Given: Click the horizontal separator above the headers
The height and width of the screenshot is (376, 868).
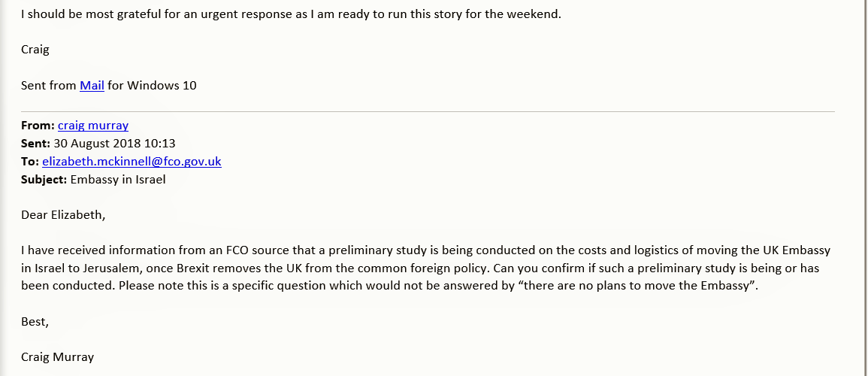Looking at the screenshot, I should pyautogui.click(x=428, y=111).
